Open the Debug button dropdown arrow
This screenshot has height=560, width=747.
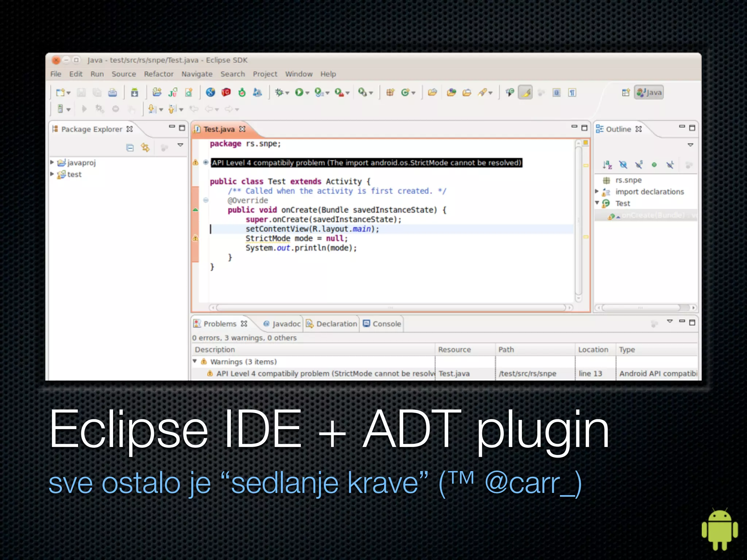pos(287,93)
